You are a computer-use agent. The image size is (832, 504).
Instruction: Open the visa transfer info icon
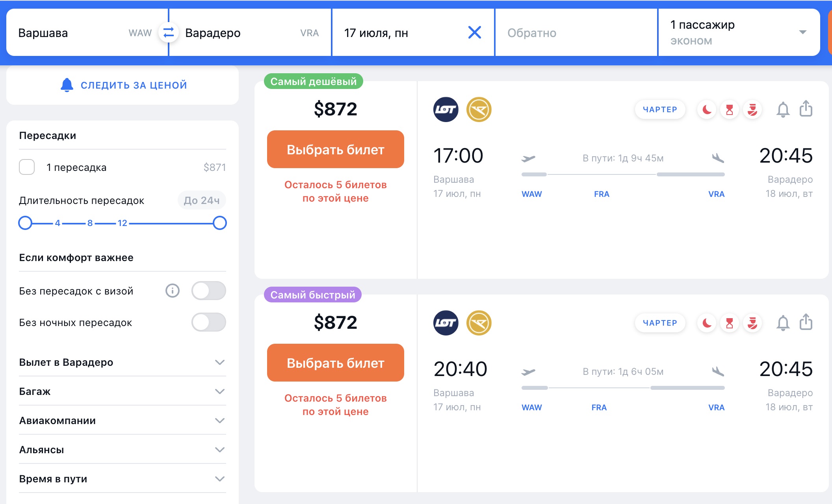point(172,291)
